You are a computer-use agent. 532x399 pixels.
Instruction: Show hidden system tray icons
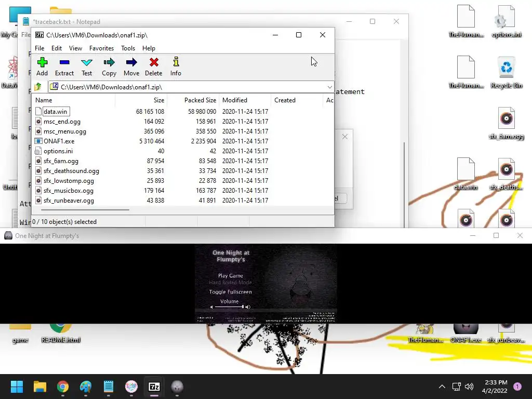point(442,387)
